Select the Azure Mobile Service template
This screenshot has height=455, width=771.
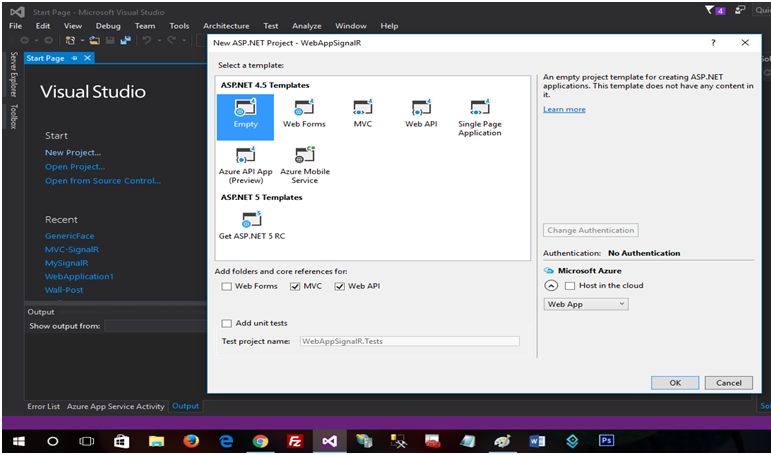click(305, 165)
